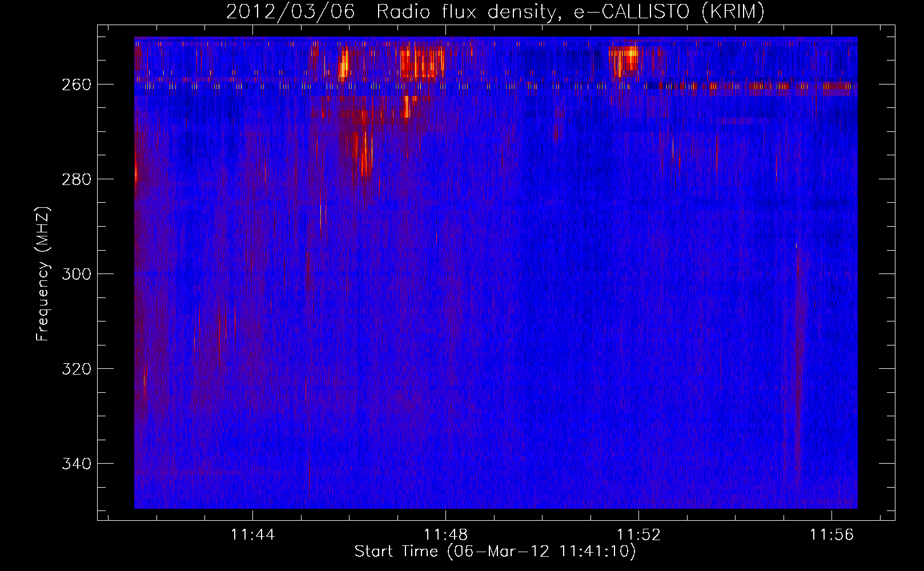This screenshot has height=571, width=924.
Task: Click the 11:44 time tick label
Action: point(252,534)
